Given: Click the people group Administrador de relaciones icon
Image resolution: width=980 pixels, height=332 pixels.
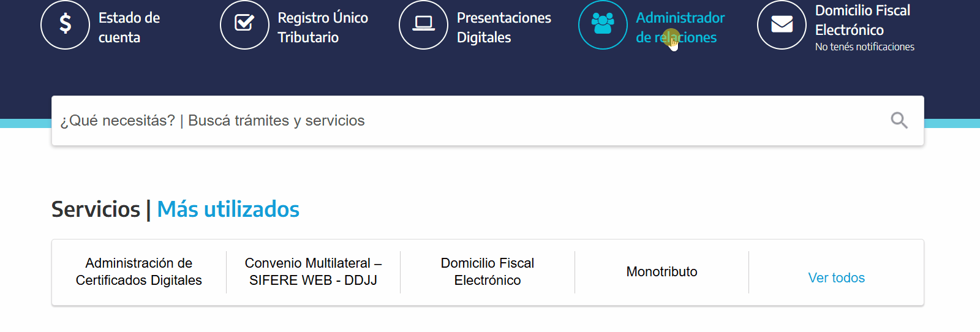Looking at the screenshot, I should (x=603, y=25).
